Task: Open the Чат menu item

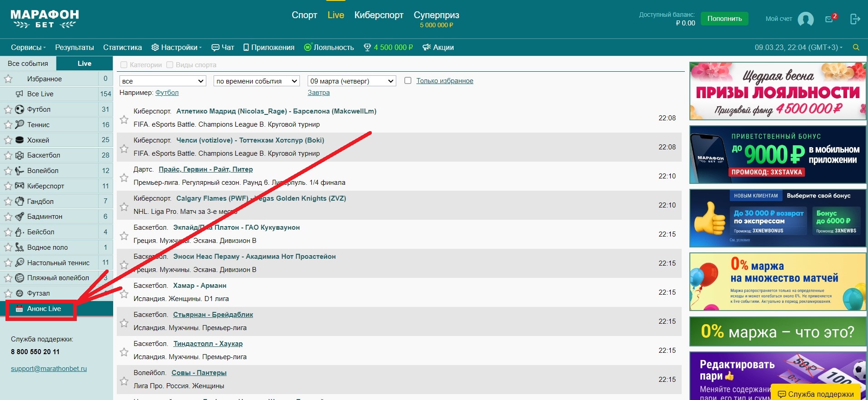Action: click(223, 47)
